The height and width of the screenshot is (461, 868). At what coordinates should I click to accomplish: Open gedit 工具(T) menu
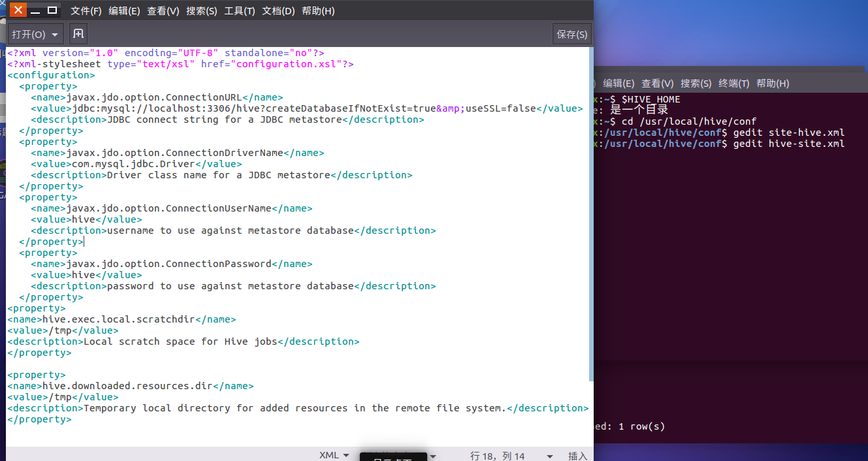[x=240, y=11]
